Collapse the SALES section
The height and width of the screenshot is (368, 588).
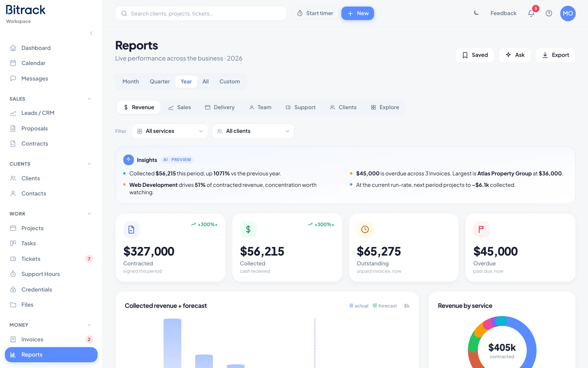[x=89, y=99]
